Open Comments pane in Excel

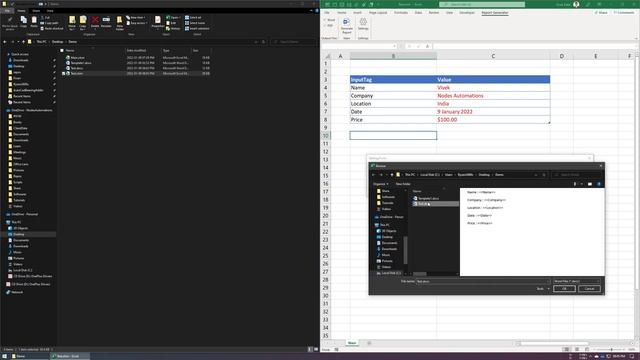tap(624, 13)
